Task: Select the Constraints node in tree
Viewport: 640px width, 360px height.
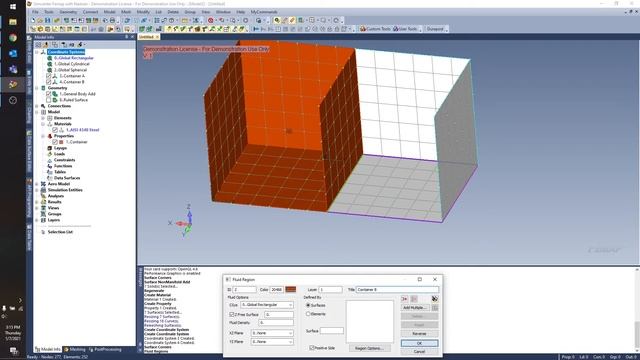Action: (x=64, y=160)
